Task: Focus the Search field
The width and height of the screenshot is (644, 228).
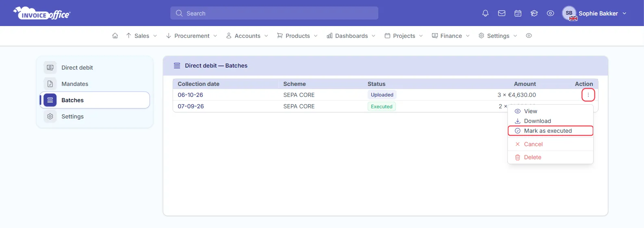Action: [x=274, y=13]
